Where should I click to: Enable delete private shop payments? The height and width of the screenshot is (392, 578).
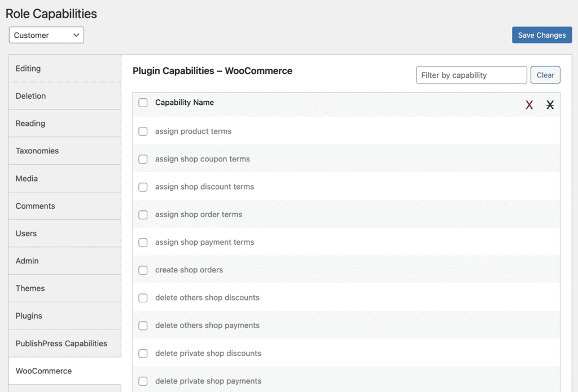click(x=143, y=381)
